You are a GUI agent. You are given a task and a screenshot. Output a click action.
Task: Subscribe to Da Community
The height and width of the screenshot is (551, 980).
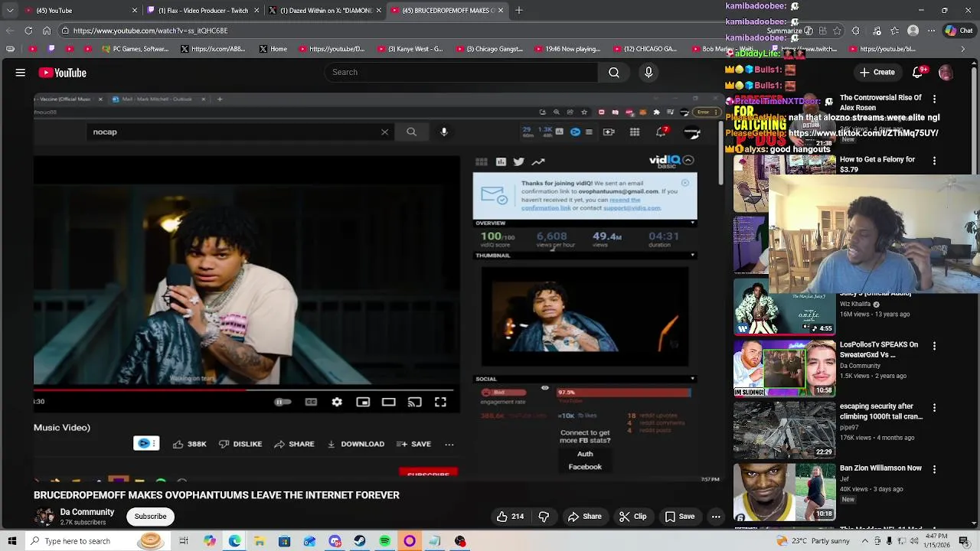(x=150, y=517)
